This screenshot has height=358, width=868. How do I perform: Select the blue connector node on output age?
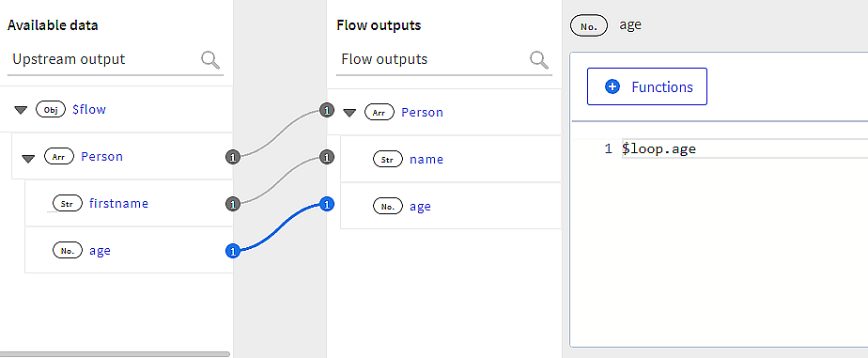click(327, 205)
